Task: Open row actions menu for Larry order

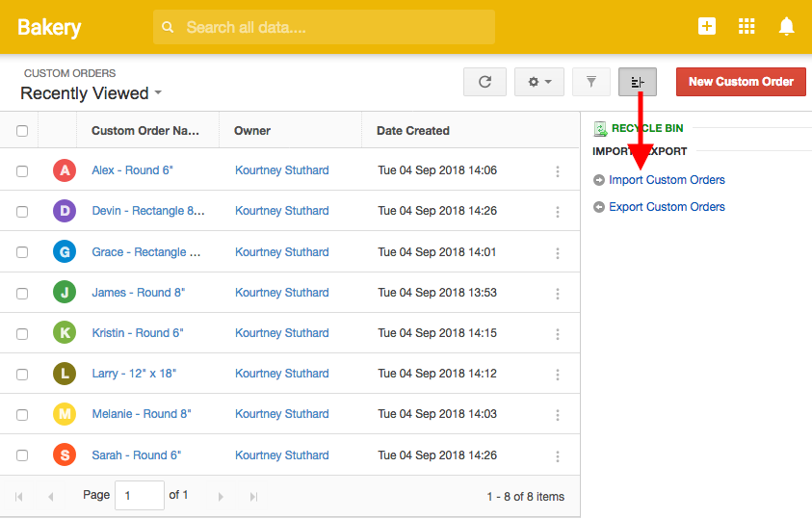Action: 558,375
